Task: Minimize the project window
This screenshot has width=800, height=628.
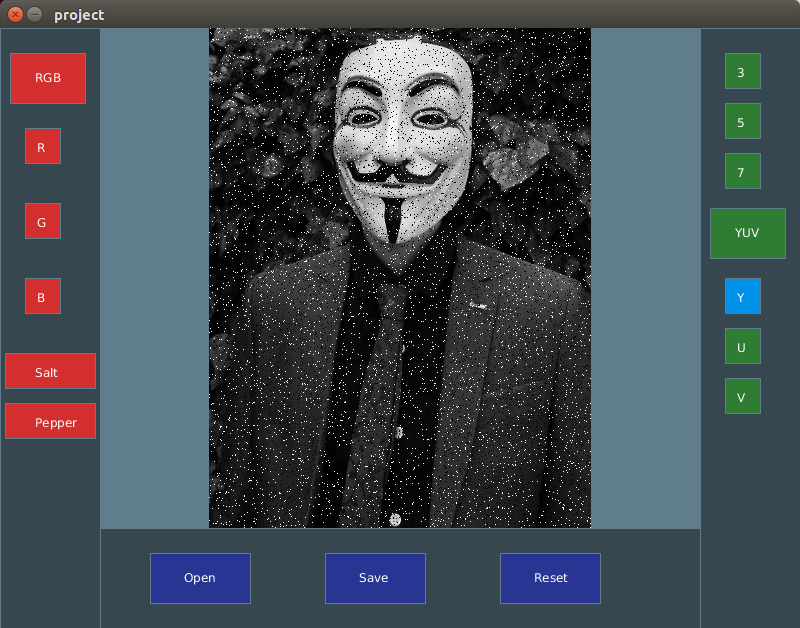Action: coord(35,15)
